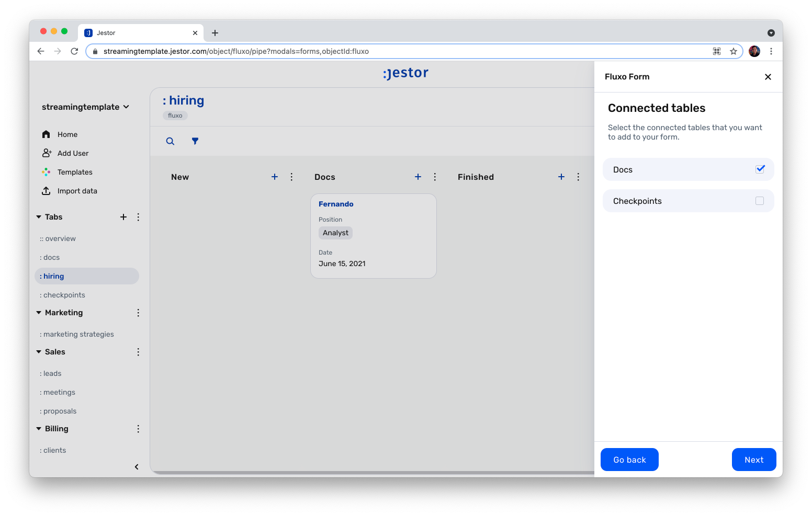Open the search icon in the hiring board
Viewport: 812px width, 516px height.
point(170,141)
